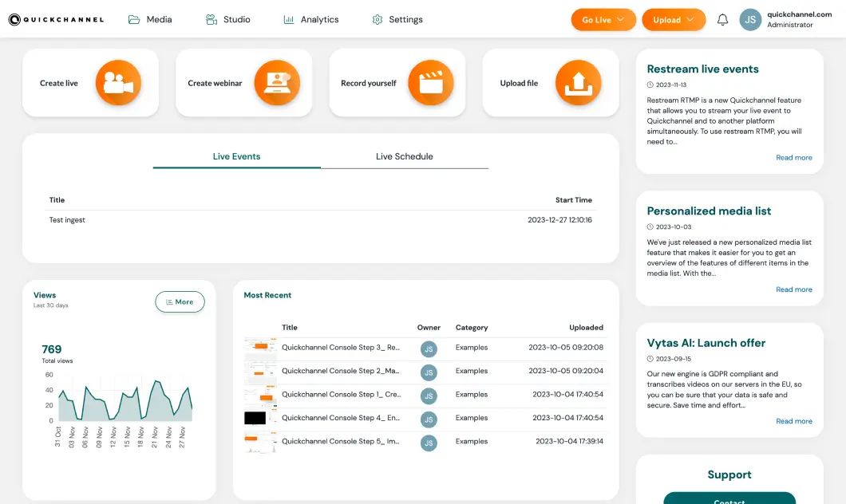Open the Analytics menu

311,19
